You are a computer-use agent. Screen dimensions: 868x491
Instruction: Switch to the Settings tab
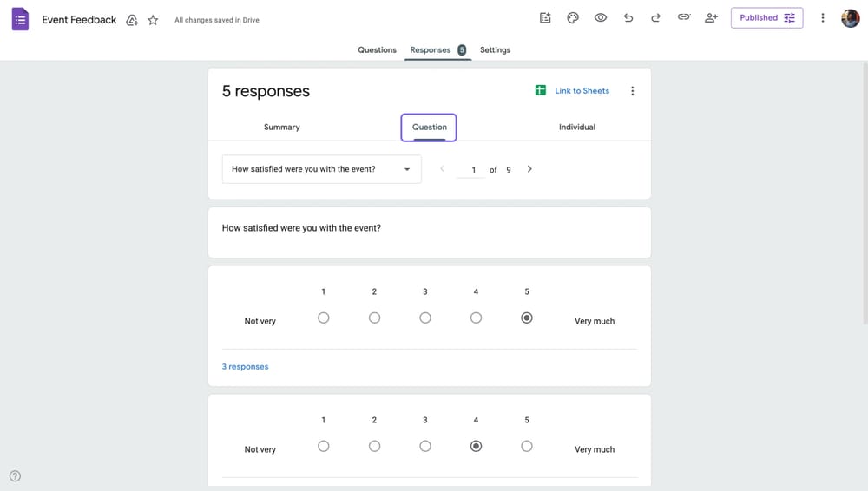[x=495, y=49]
